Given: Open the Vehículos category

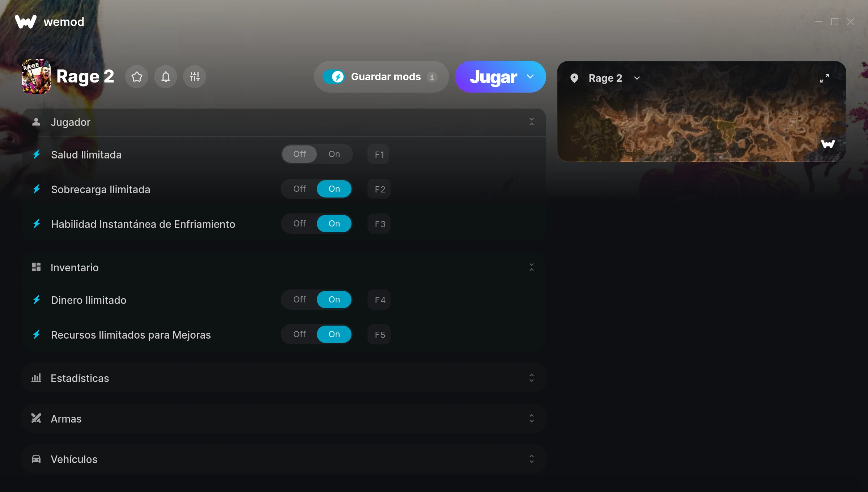Looking at the screenshot, I should point(284,459).
